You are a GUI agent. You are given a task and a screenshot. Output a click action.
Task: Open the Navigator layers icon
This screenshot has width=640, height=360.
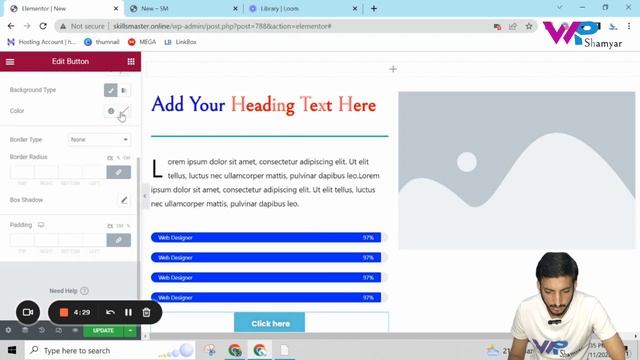(25, 330)
